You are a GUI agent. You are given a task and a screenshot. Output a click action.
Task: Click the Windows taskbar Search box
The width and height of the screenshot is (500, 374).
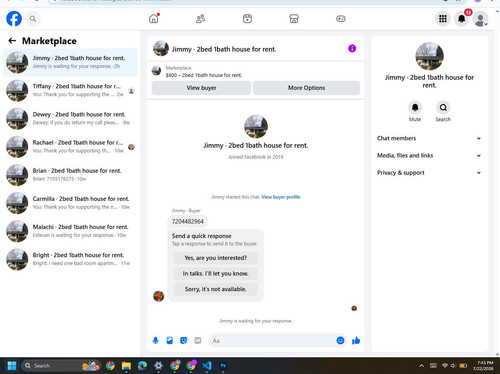pos(61,366)
